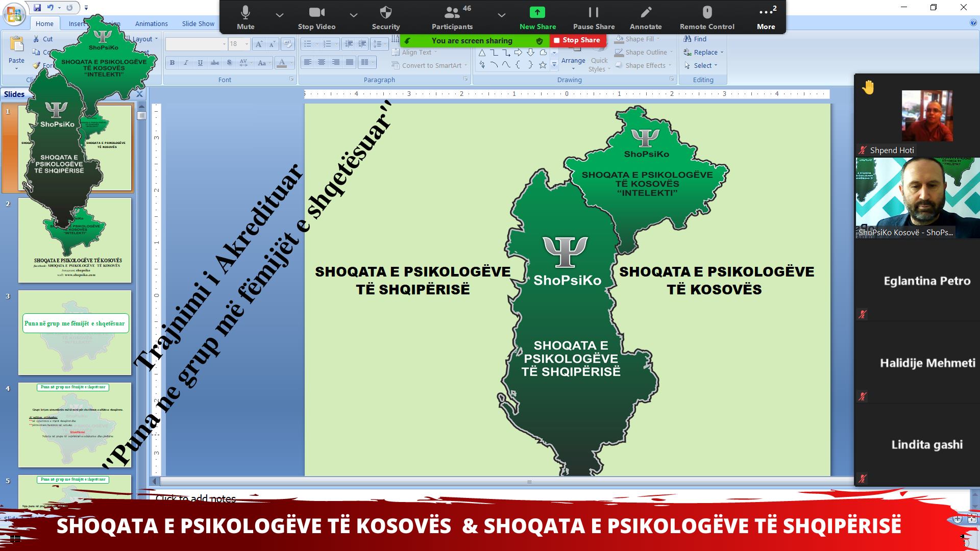
Task: Pick the left brace shape
Action: (518, 65)
